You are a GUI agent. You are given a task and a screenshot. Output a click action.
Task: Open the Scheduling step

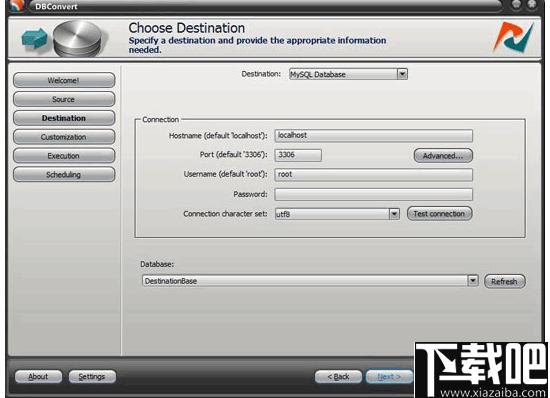click(x=64, y=174)
